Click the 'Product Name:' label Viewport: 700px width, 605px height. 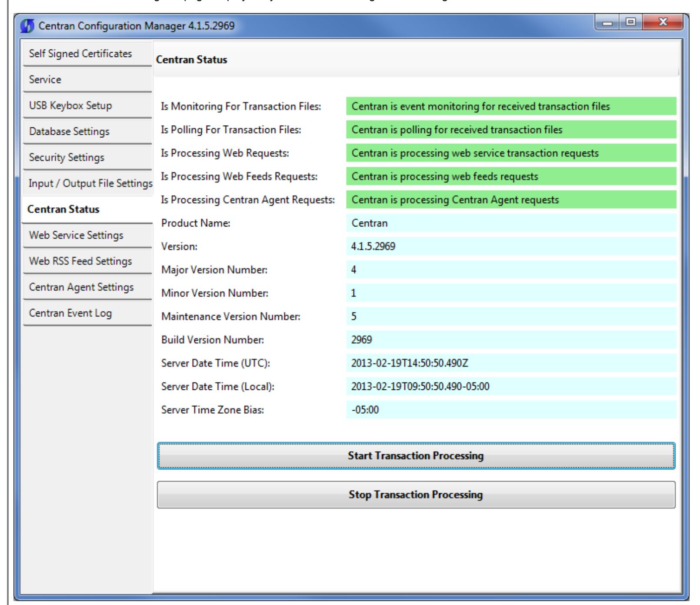195,223
